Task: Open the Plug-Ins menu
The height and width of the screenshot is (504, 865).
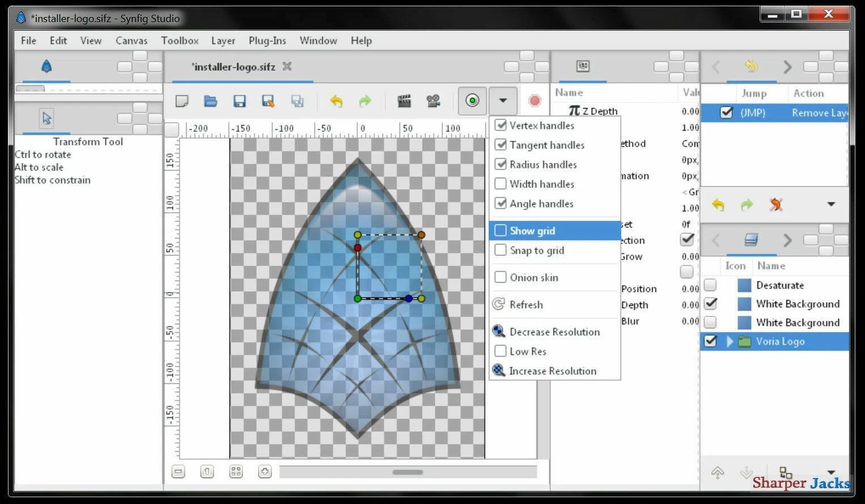Action: (x=267, y=41)
